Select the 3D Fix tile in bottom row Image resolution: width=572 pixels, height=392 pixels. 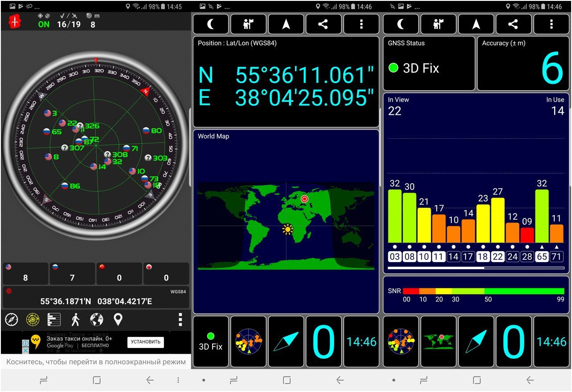[211, 342]
